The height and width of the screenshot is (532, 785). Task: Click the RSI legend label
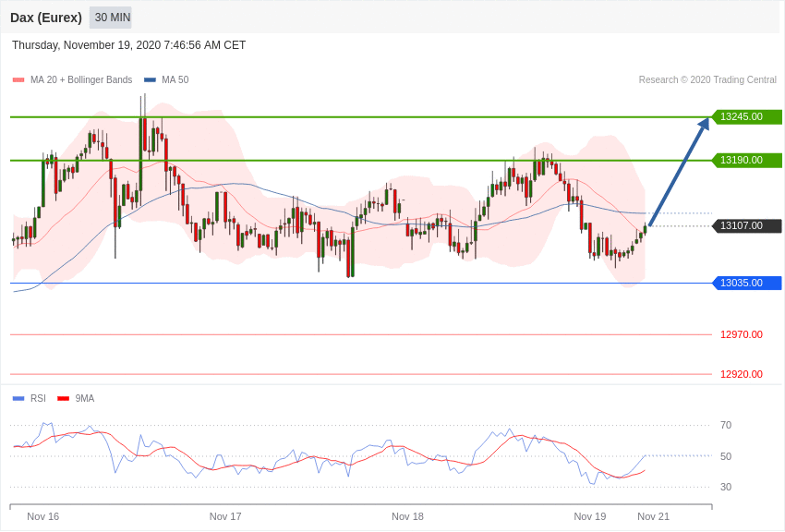click(x=38, y=398)
